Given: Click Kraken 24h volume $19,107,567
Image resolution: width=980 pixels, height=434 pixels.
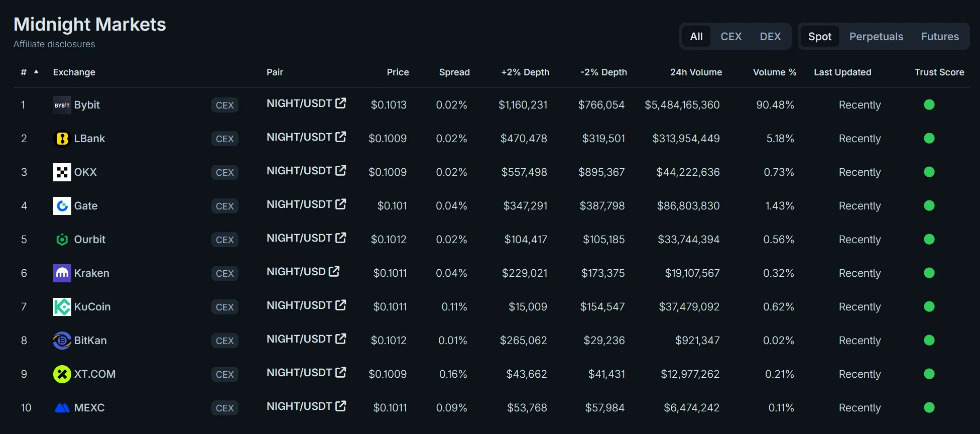Looking at the screenshot, I should point(692,273).
